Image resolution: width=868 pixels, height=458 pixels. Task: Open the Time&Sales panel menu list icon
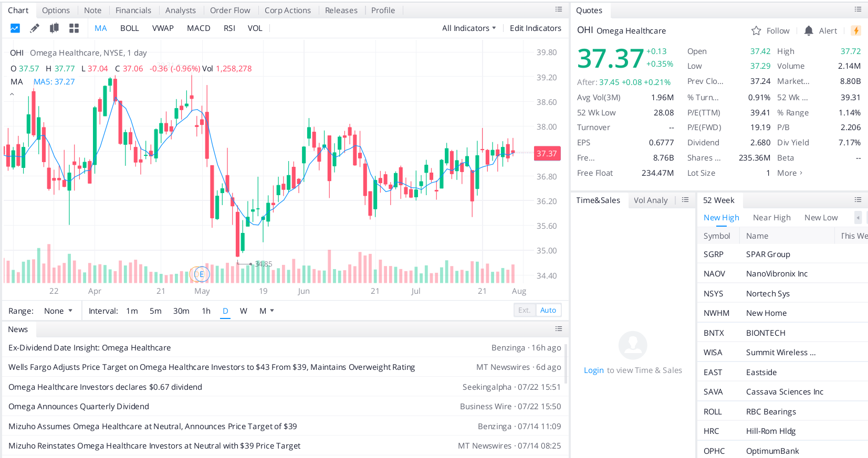685,200
